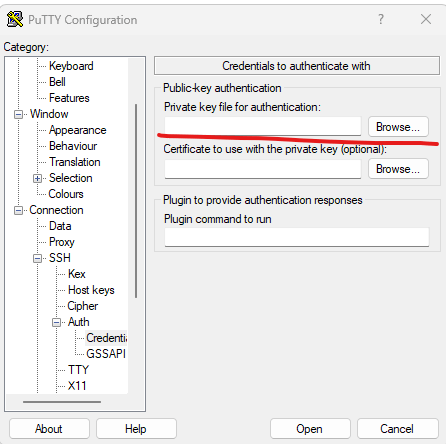The image size is (446, 444).
Task: Open Colours settings
Action: [66, 194]
